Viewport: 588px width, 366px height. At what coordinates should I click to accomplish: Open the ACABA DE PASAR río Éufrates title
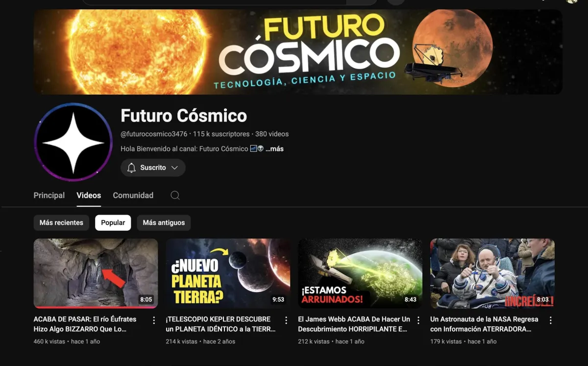tap(85, 324)
